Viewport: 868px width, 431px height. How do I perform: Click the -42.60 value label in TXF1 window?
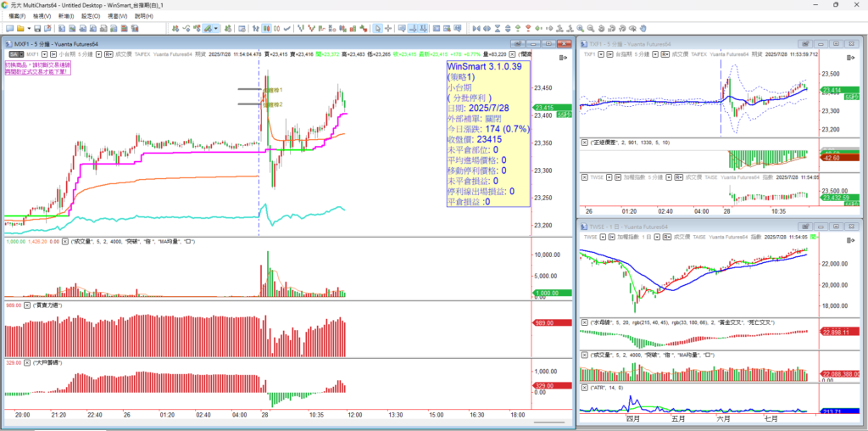click(840, 158)
